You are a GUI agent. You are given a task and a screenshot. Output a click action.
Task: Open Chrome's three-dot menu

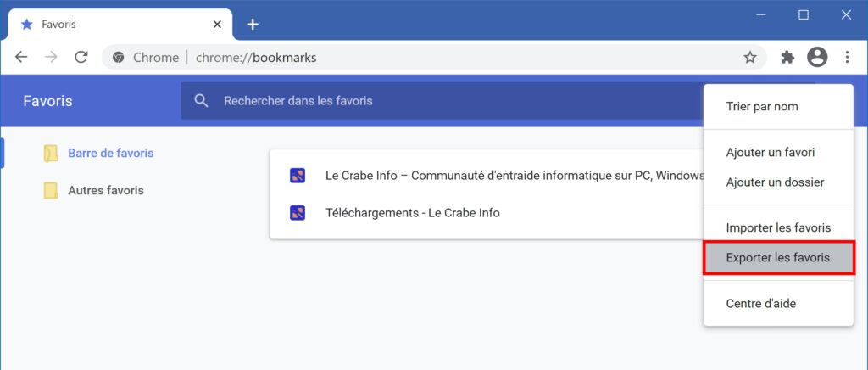click(x=847, y=57)
